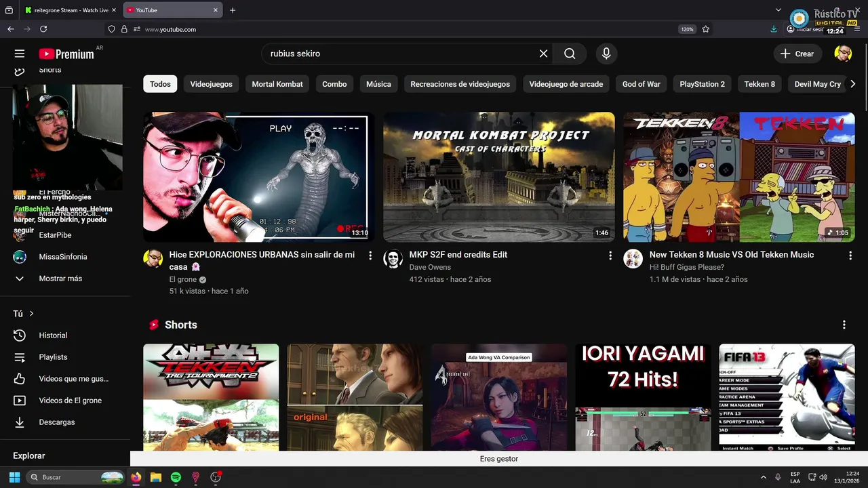Screen dimensions: 868x488
Task: Select the Todos filter chip
Action: tap(160, 84)
